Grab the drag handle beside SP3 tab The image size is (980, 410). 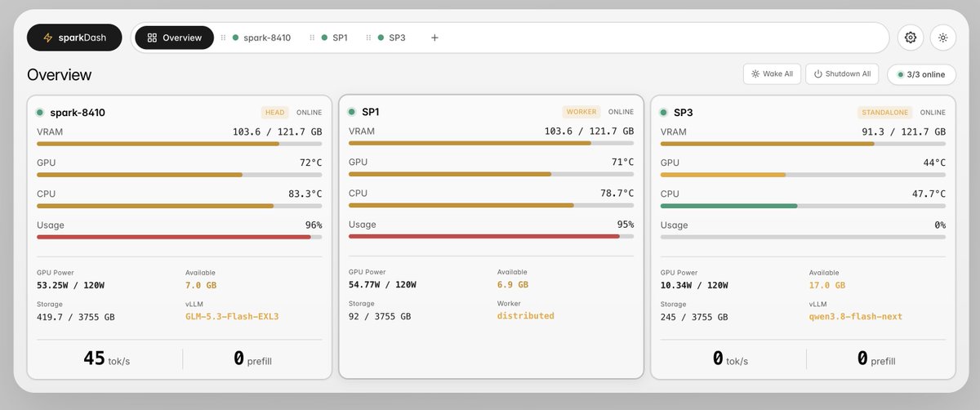click(369, 38)
